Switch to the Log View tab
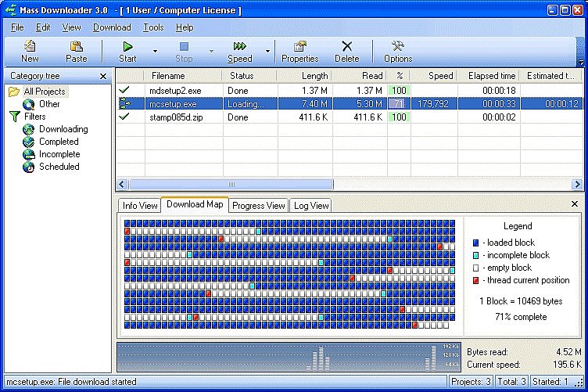 (311, 206)
